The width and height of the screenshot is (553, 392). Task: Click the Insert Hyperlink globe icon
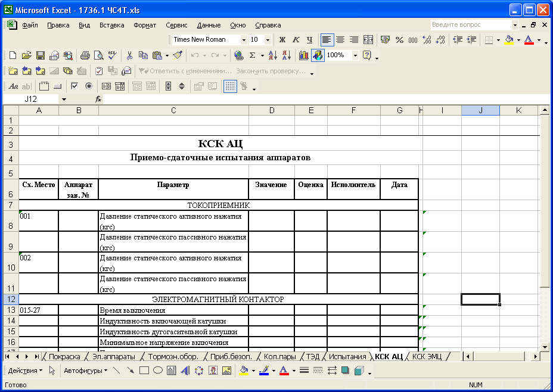point(238,55)
